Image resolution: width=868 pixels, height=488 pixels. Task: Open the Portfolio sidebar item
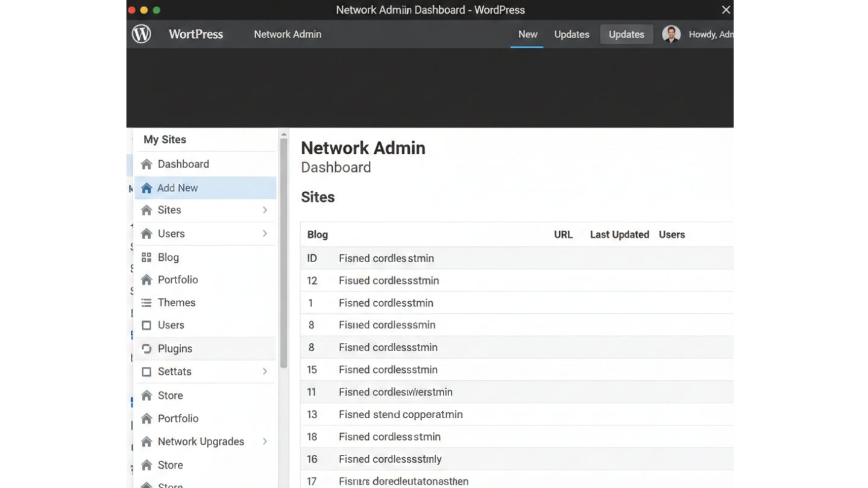click(178, 280)
